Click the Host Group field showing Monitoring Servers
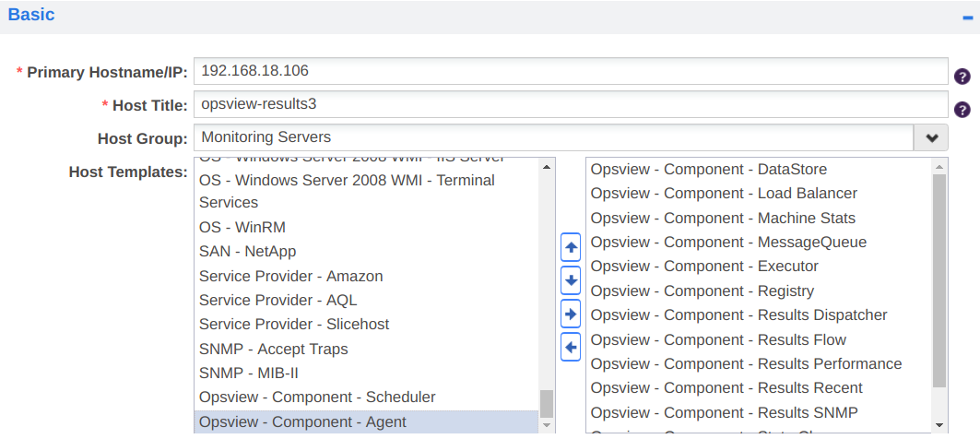This screenshot has height=439, width=980. [x=554, y=137]
